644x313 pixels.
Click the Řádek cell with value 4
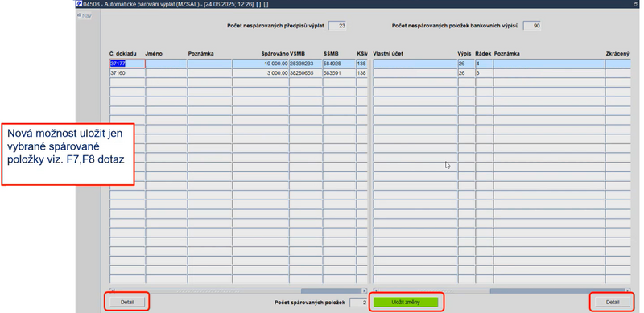point(484,64)
